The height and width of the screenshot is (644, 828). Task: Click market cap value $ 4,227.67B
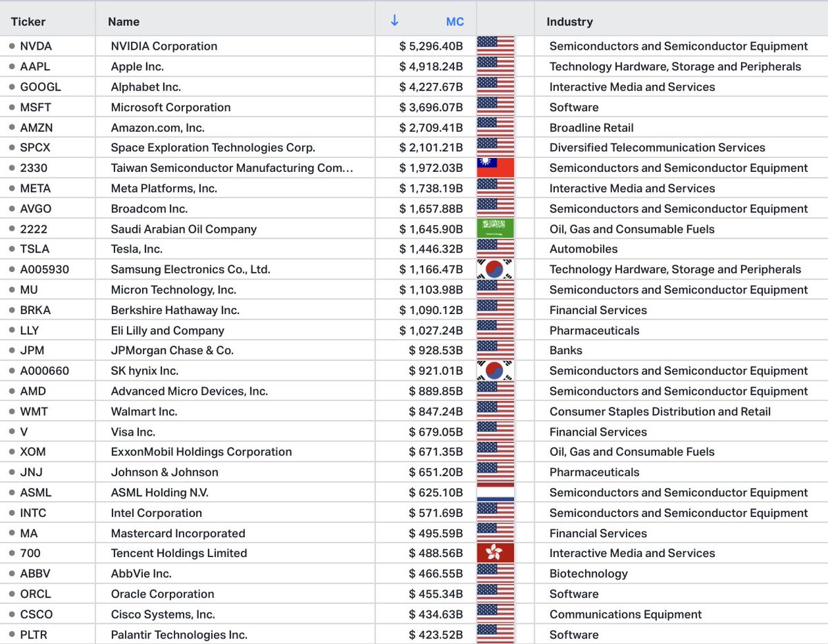tap(431, 87)
